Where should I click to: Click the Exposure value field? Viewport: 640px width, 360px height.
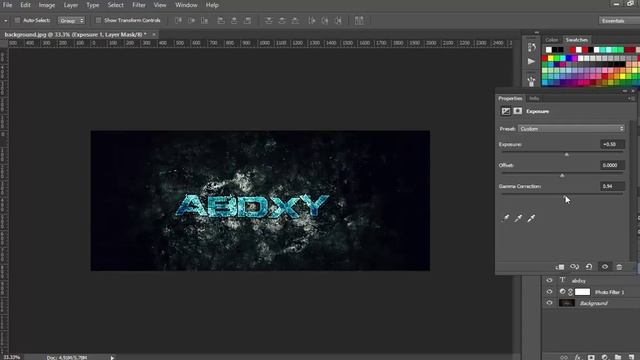613,144
